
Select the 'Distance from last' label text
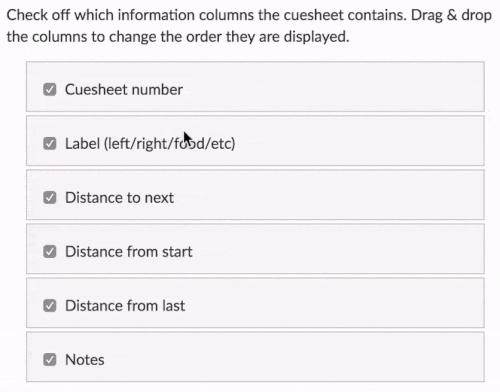(x=125, y=305)
